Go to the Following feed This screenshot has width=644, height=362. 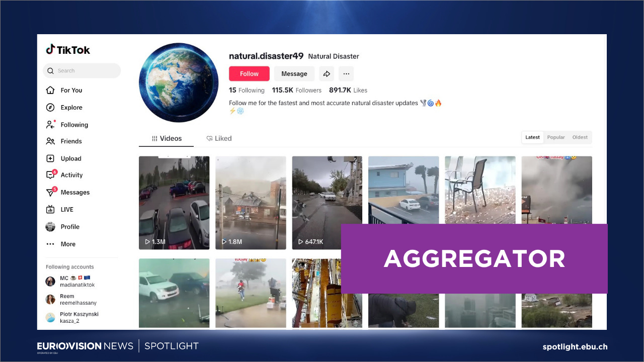(74, 125)
